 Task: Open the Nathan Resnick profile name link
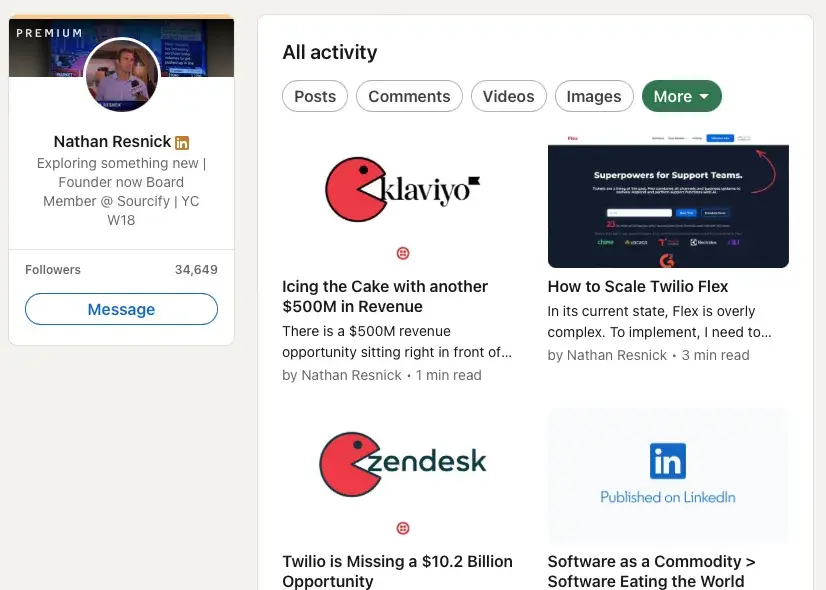click(112, 142)
